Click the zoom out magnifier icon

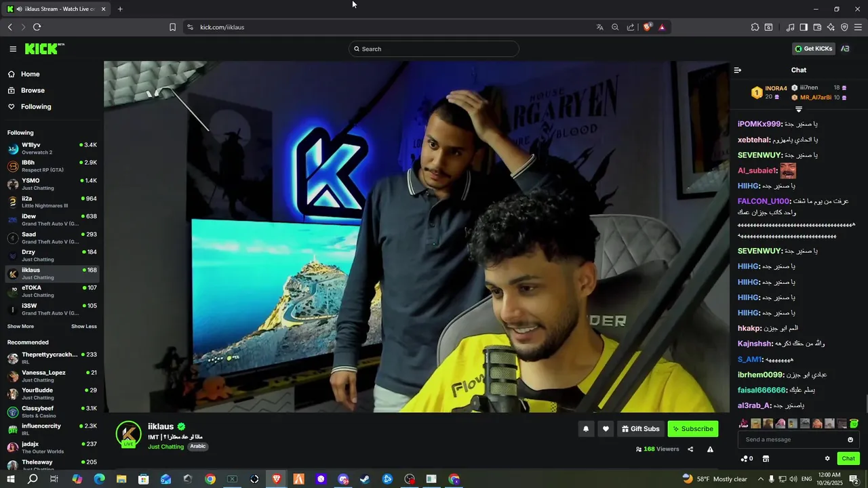(x=615, y=27)
